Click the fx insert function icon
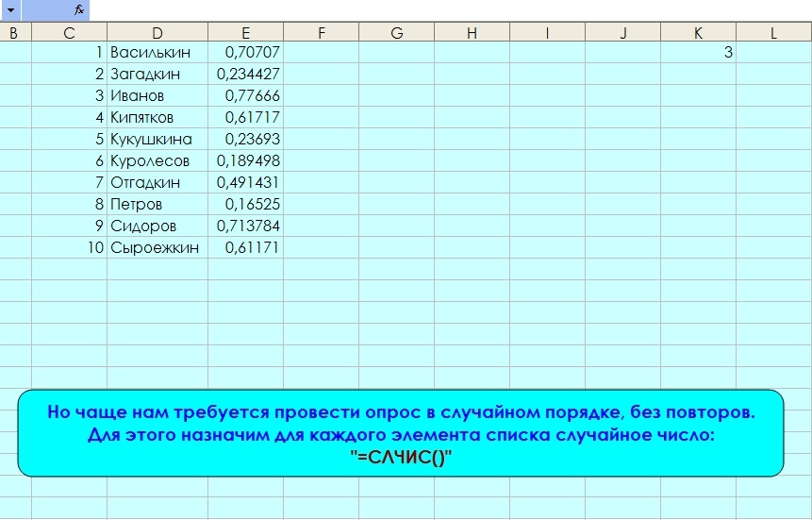 point(78,9)
